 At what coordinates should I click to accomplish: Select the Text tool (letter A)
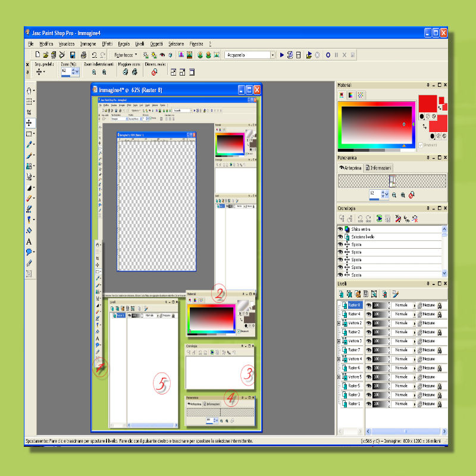pos(29,242)
